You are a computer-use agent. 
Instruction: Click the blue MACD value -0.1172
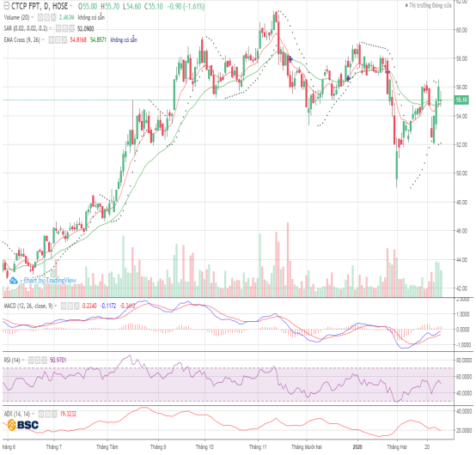point(108,306)
